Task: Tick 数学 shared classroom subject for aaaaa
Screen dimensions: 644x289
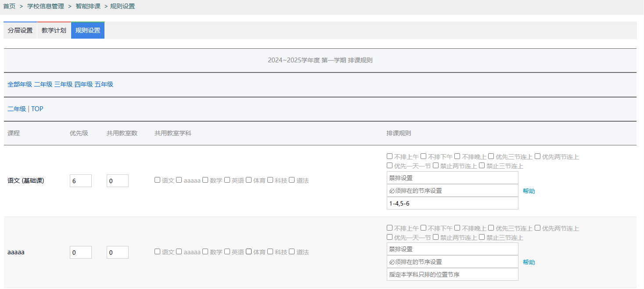Action: [205, 252]
